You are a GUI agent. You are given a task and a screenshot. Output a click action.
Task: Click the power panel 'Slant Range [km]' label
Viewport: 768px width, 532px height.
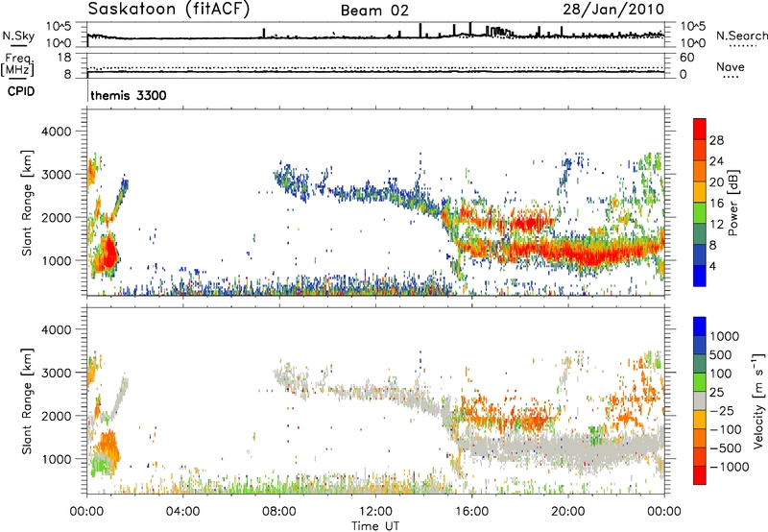click(x=27, y=203)
